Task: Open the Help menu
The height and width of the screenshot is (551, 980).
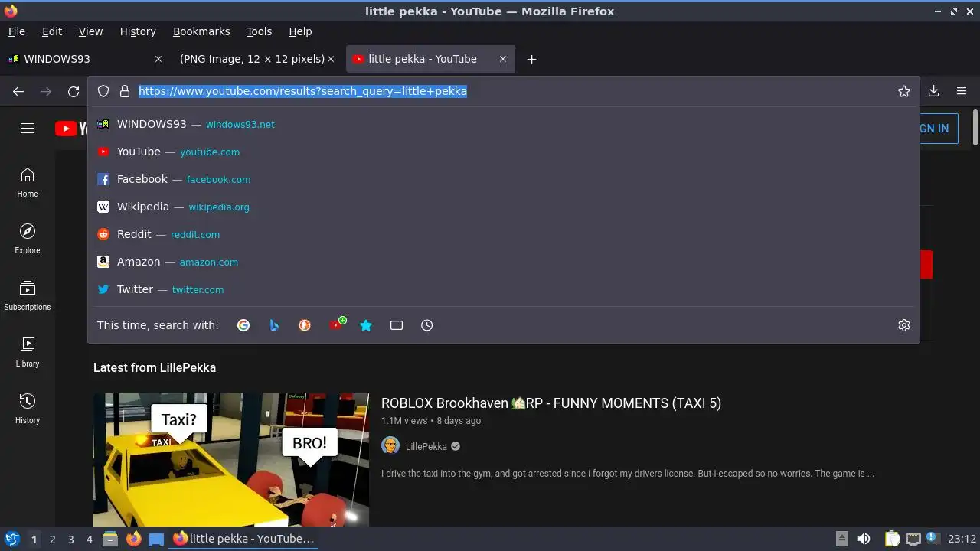Action: coord(300,31)
